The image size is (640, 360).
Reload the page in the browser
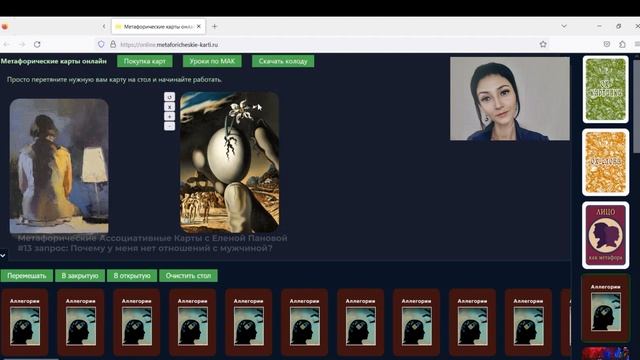point(37,44)
